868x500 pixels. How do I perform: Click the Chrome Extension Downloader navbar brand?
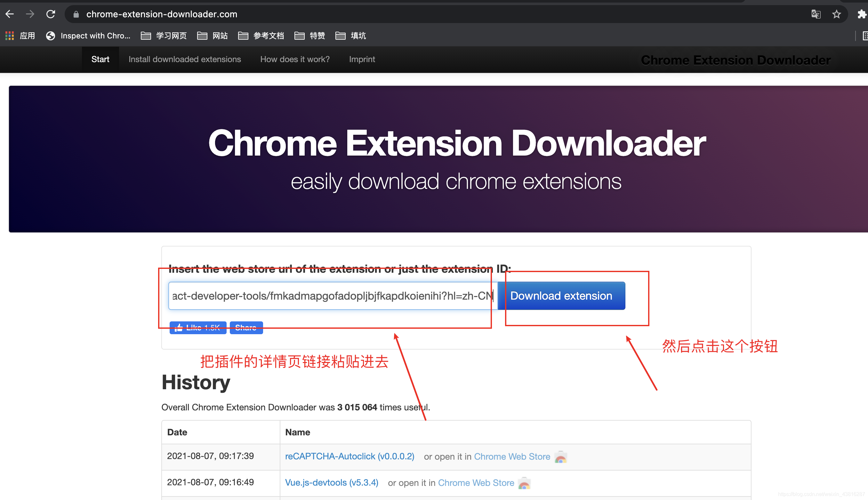click(736, 60)
